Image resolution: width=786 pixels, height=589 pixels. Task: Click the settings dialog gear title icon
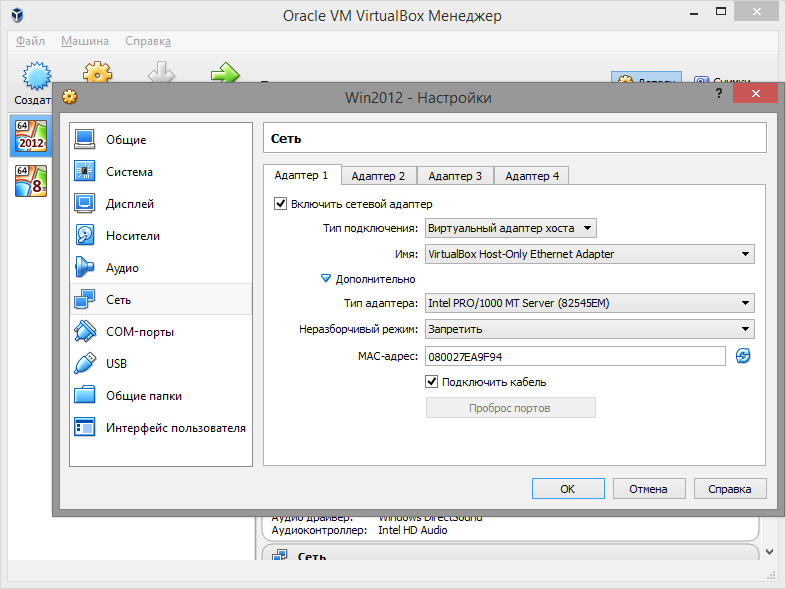(70, 97)
